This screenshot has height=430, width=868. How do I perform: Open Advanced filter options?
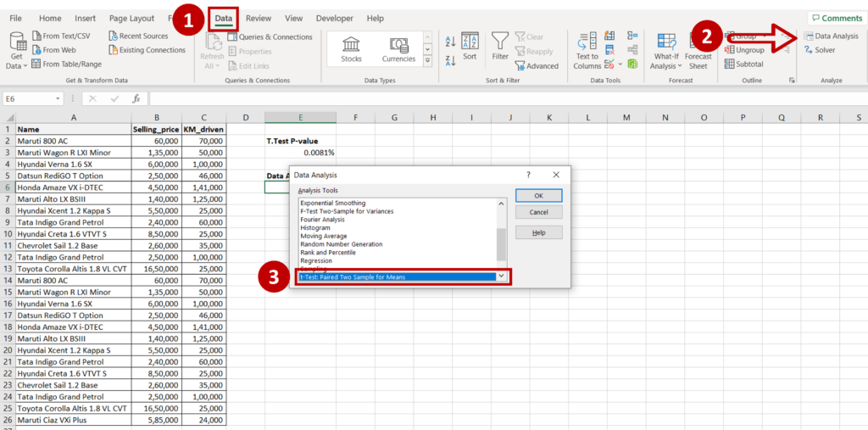(x=537, y=66)
